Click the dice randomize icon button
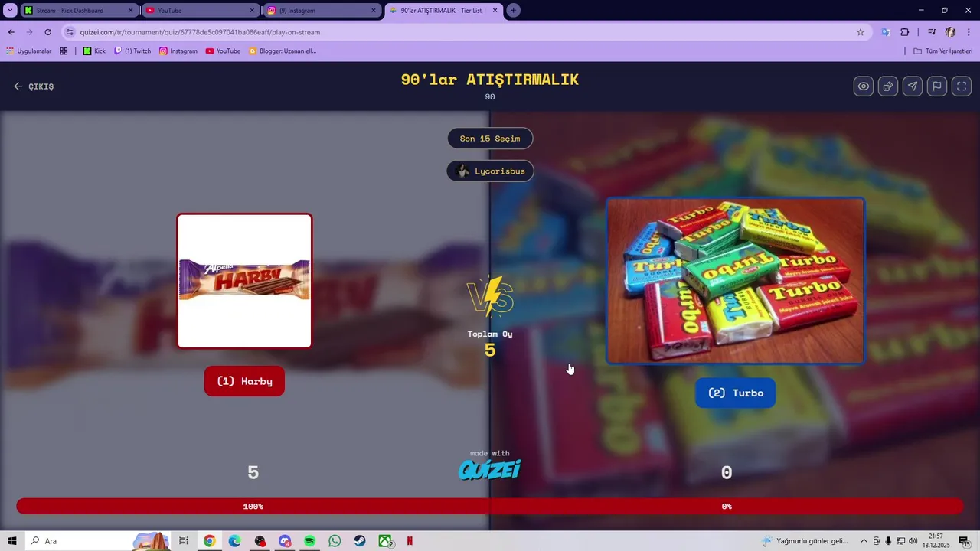This screenshot has width=980, height=551. coord(888,86)
